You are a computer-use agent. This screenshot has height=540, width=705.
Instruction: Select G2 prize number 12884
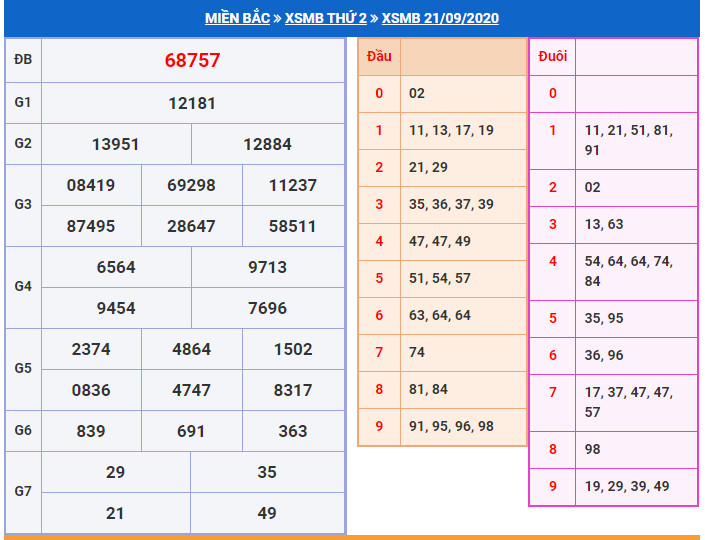point(268,144)
